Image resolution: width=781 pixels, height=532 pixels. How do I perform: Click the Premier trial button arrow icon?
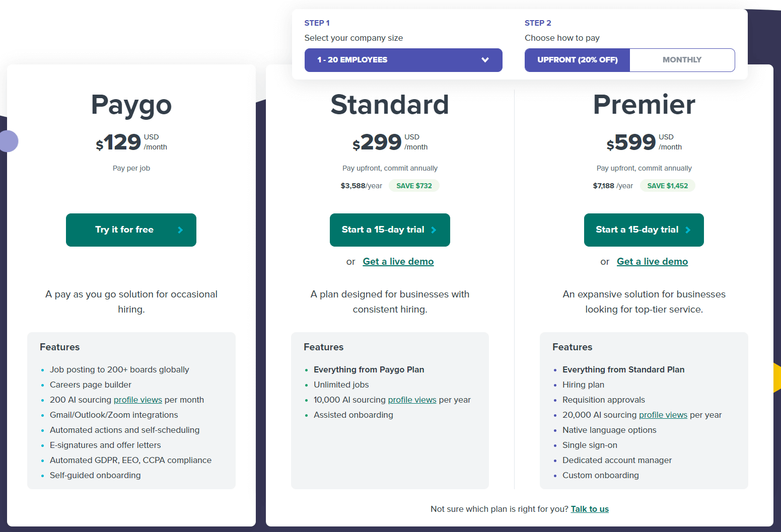pos(688,230)
